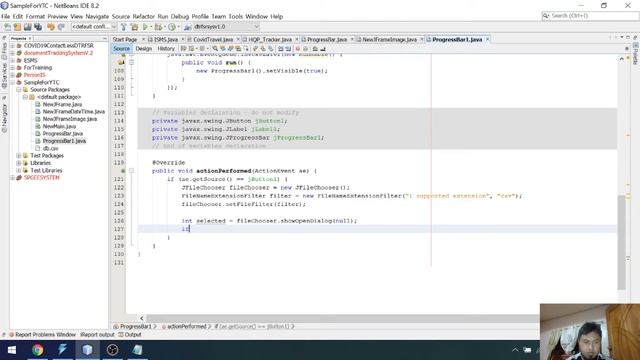Select NewMain.java in project tree

(59, 127)
